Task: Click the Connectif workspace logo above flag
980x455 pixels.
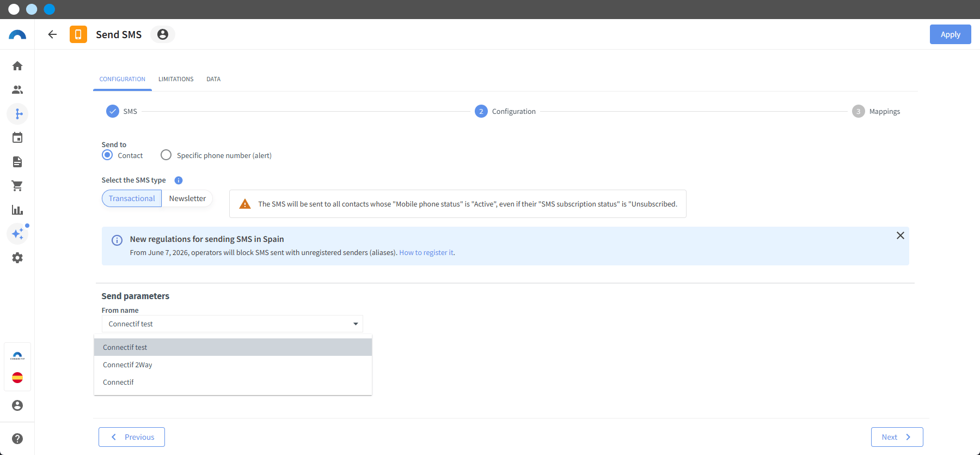Action: tap(17, 356)
